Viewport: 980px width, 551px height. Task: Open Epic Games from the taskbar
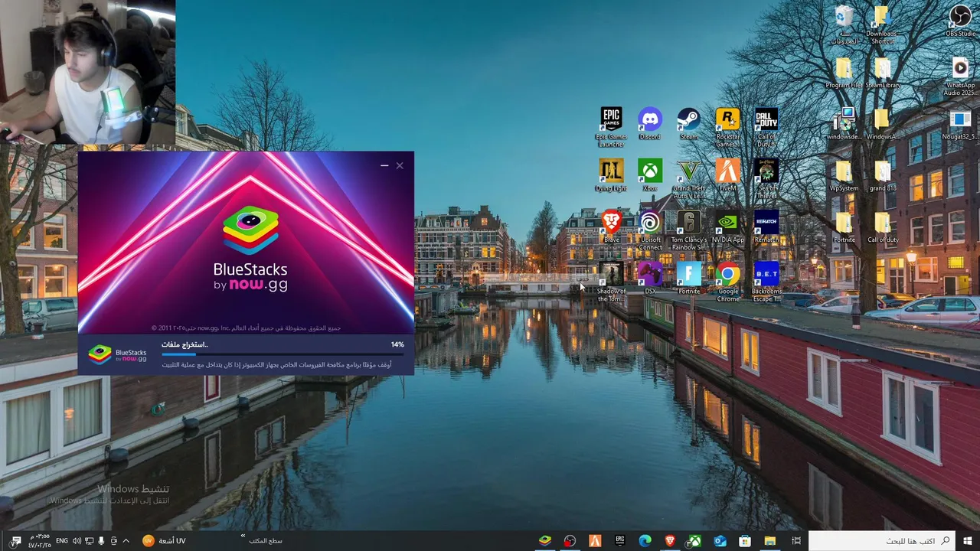click(620, 540)
